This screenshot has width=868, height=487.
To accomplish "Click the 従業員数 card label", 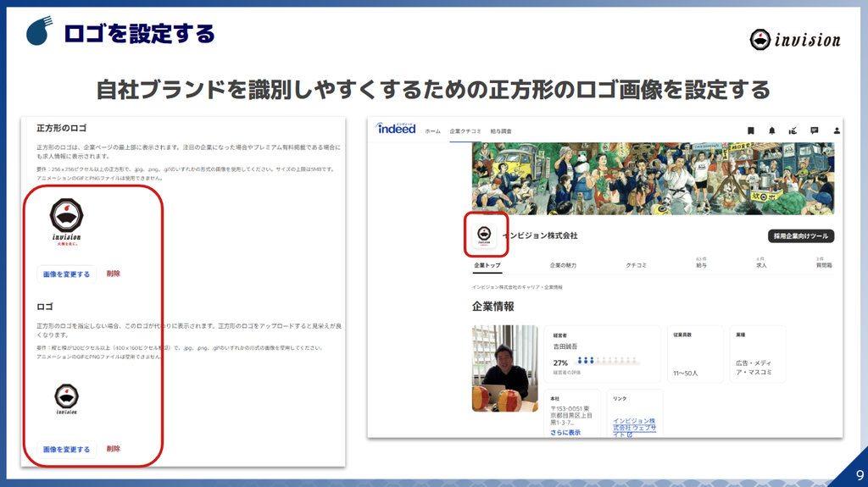I will coord(682,335).
